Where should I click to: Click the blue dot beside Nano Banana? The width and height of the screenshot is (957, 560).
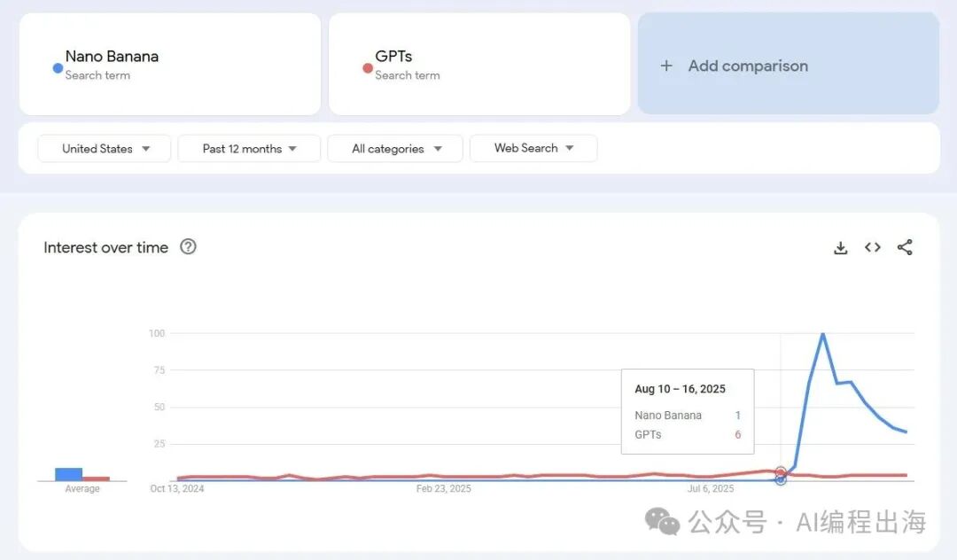[x=58, y=68]
